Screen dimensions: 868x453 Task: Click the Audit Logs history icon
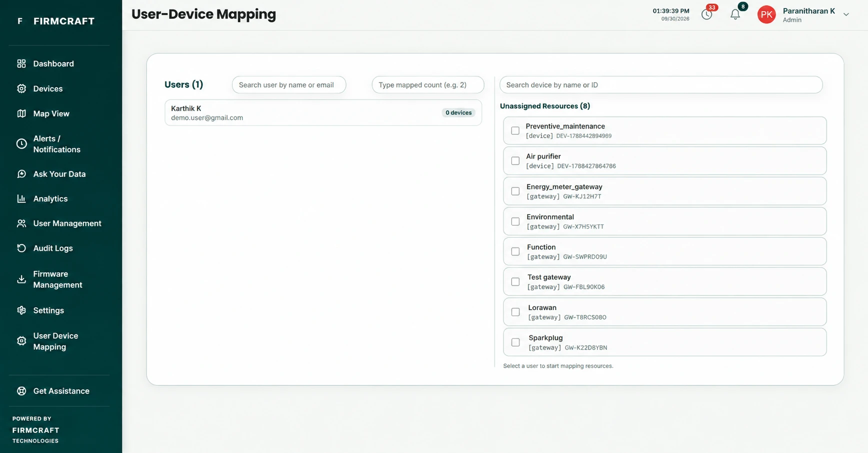click(21, 248)
